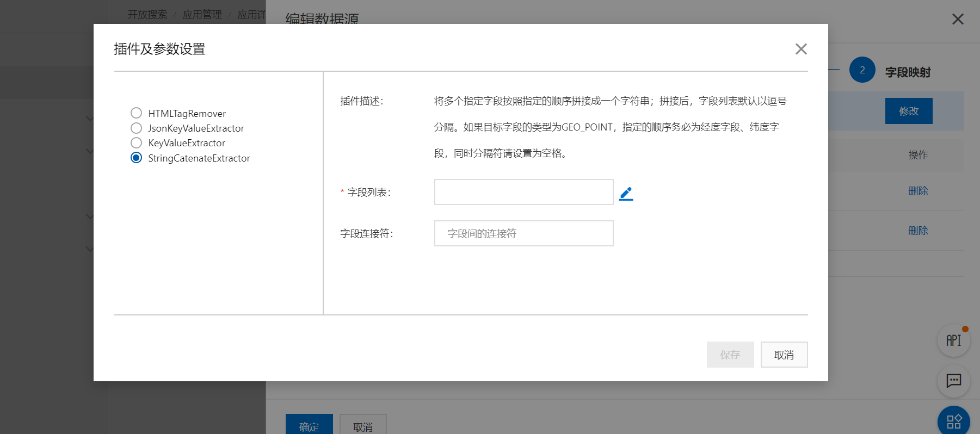This screenshot has width=980, height=434.
Task: Click the 保存 button in dialog
Action: 730,355
